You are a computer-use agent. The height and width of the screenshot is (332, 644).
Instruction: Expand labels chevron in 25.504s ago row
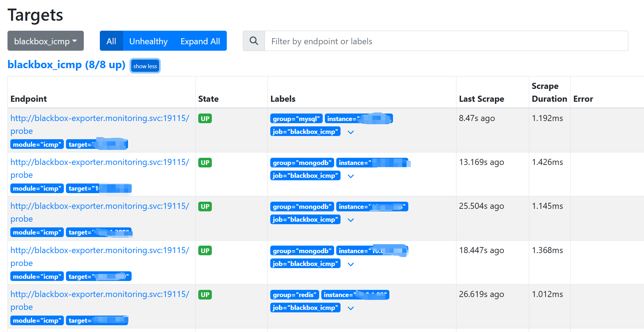point(351,220)
